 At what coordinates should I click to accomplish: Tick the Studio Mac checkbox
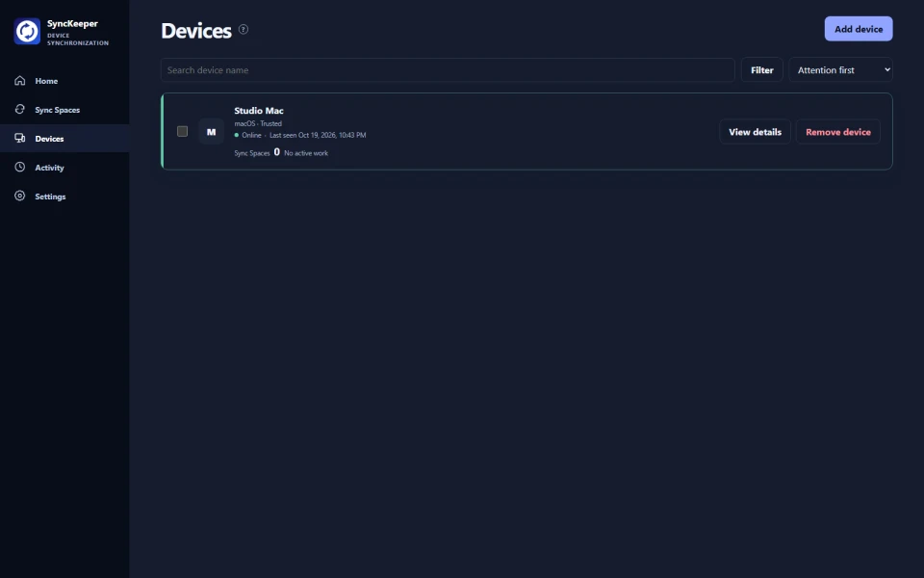pyautogui.click(x=183, y=131)
